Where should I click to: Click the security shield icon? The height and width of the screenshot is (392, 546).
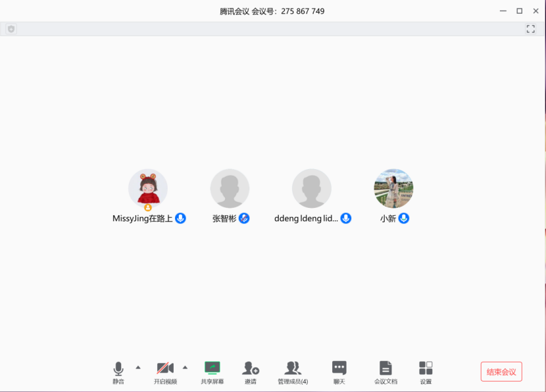[x=11, y=29]
